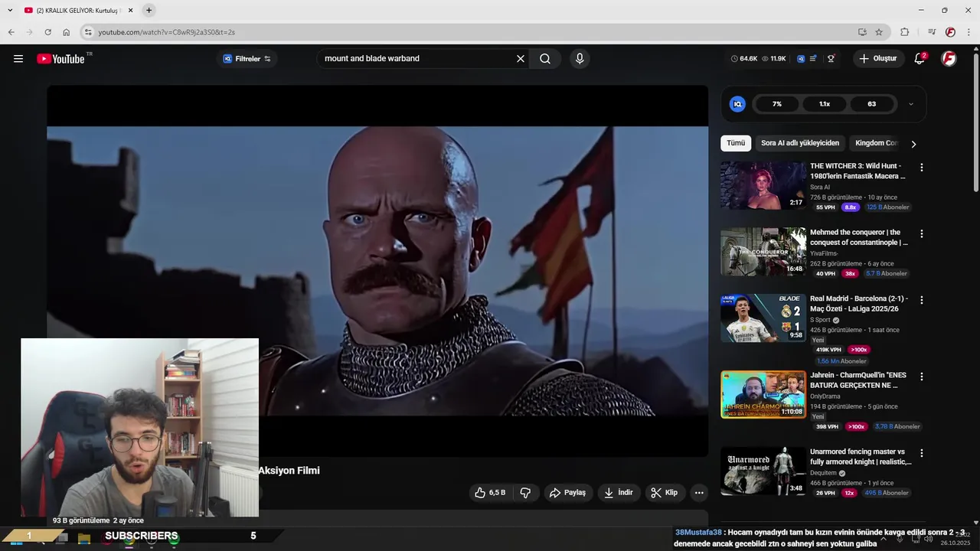Open browser extensions puzzle icon
The image size is (980, 551).
pos(904,32)
